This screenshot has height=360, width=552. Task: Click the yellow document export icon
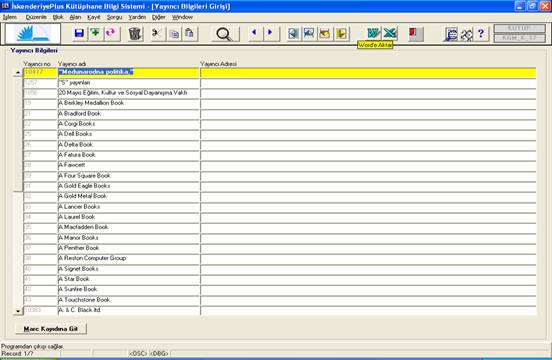(341, 34)
